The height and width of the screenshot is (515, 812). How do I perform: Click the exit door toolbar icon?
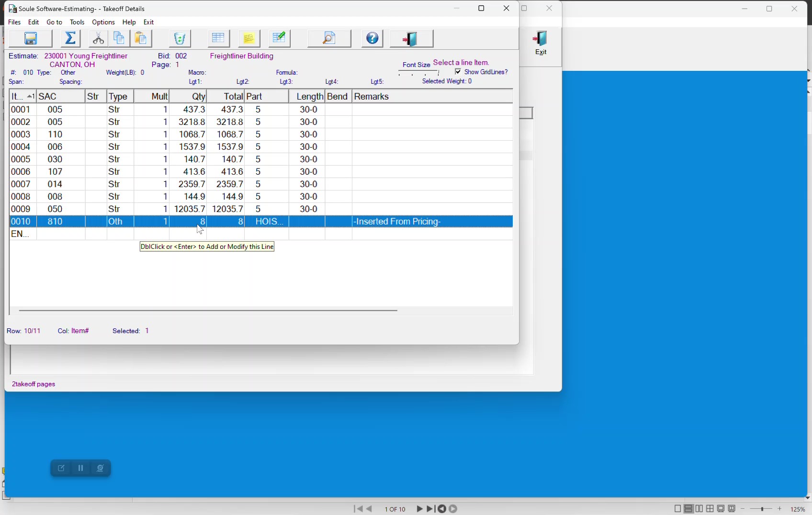coord(412,39)
